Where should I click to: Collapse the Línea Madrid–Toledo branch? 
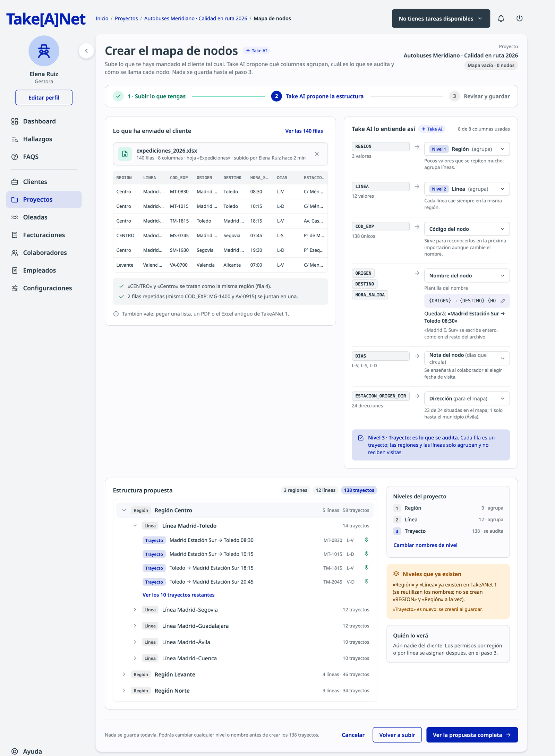pyautogui.click(x=135, y=526)
